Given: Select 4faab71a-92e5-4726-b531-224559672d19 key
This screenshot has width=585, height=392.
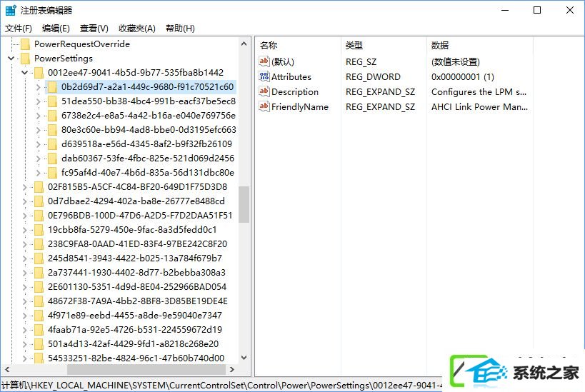Looking at the screenshot, I should click(x=135, y=330).
